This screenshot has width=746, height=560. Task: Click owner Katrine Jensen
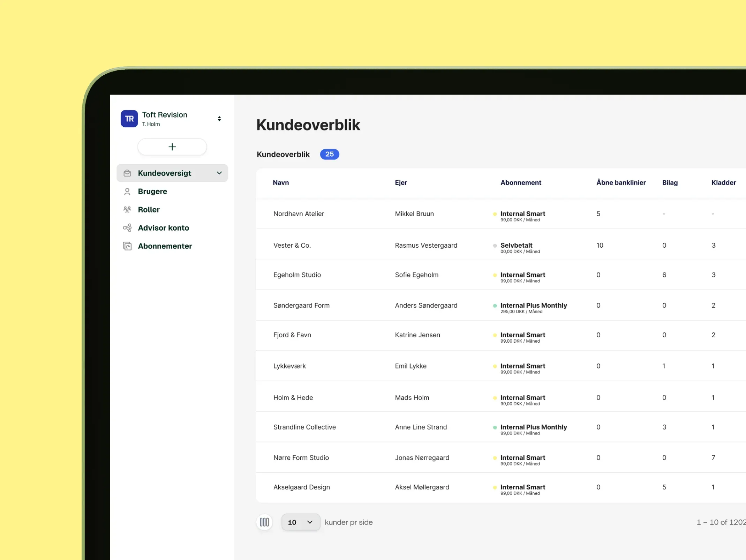point(417,335)
